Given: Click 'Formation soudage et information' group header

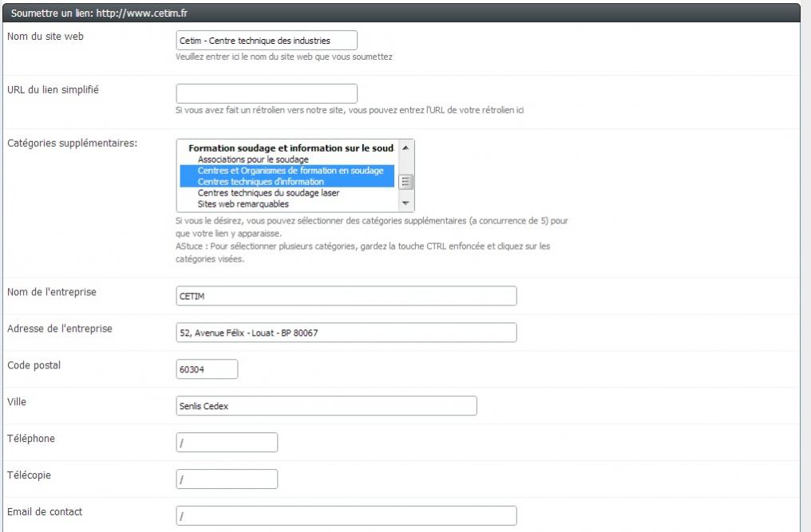Looking at the screenshot, I should [291, 148].
